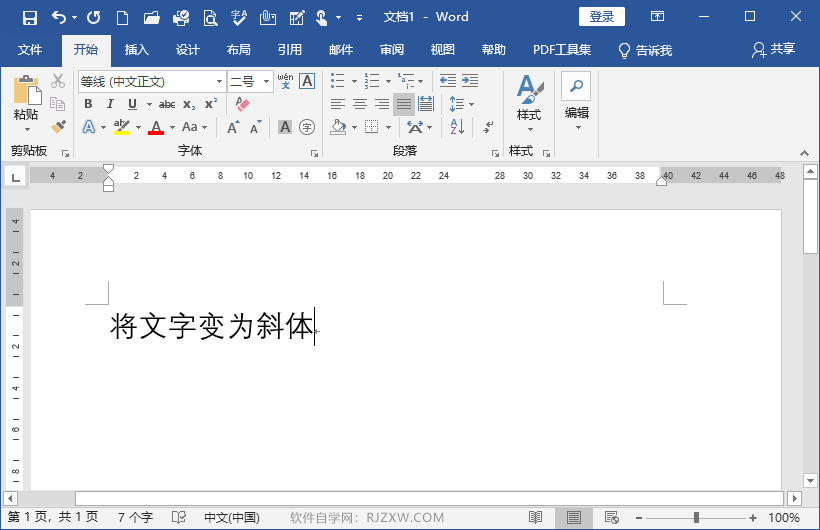This screenshot has height=530, width=820.
Task: Open the font dialog launcher in 字体 group
Action: click(x=314, y=153)
